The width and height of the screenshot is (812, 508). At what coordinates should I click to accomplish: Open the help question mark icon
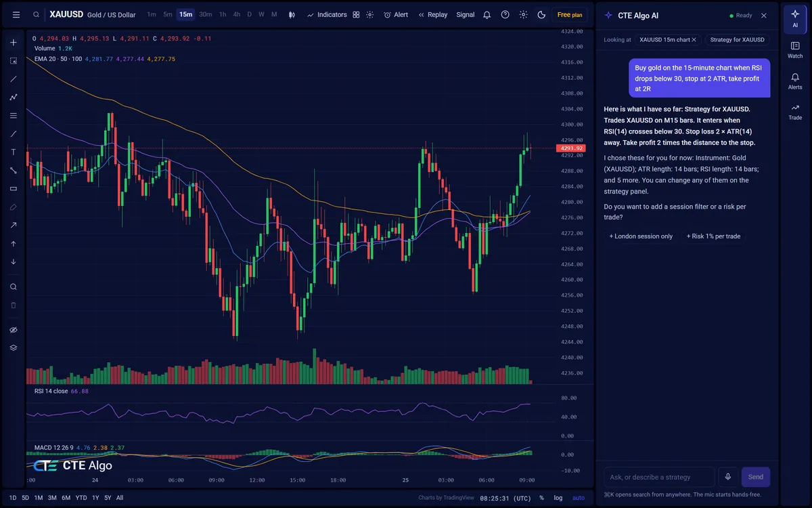coord(505,14)
